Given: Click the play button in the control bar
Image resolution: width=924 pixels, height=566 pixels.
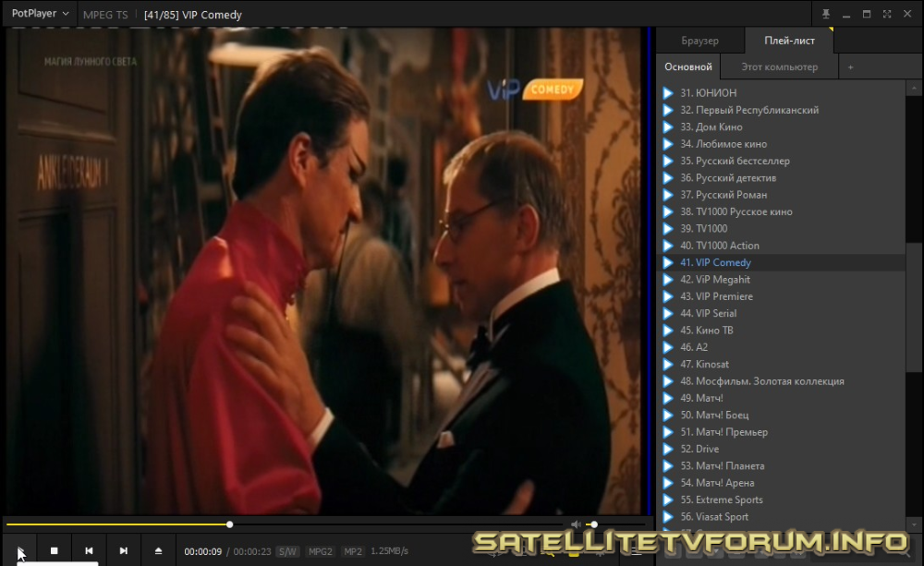Looking at the screenshot, I should [19, 550].
